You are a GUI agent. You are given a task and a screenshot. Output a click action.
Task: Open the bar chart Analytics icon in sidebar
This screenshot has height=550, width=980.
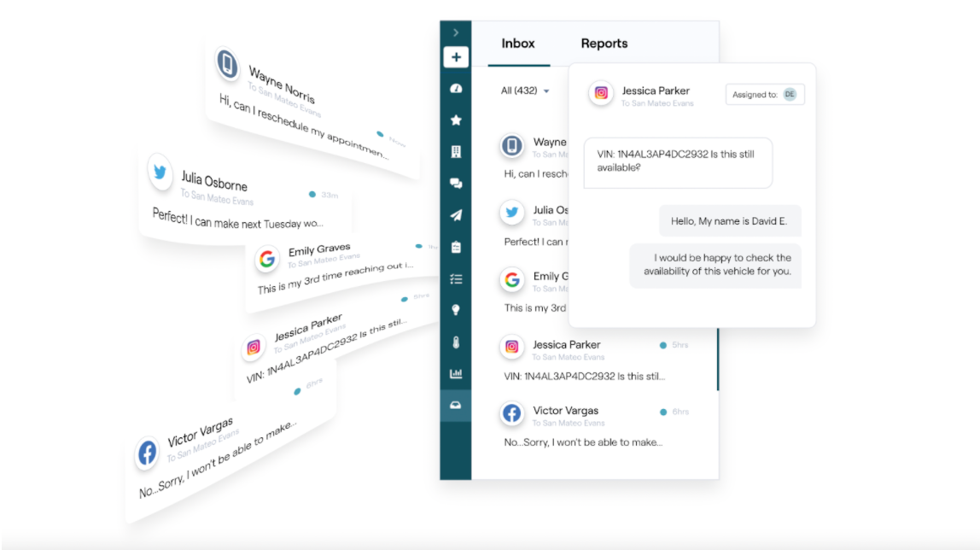point(456,373)
